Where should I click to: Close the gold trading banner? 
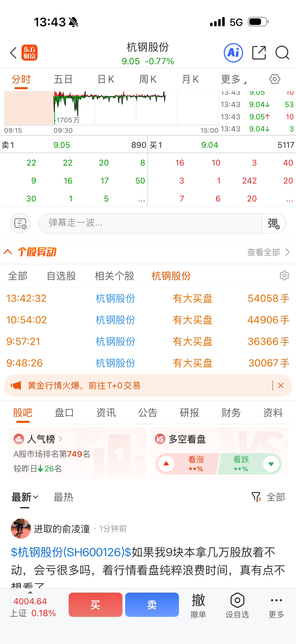[x=281, y=386]
